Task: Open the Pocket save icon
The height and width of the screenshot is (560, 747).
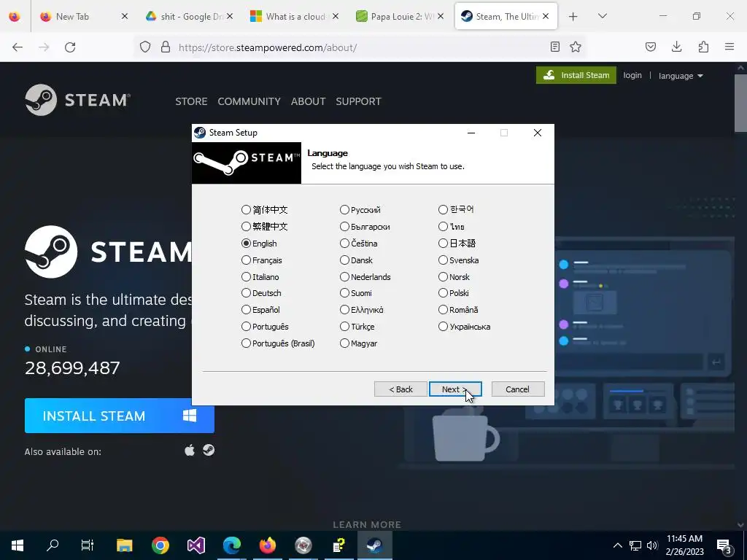Action: click(651, 47)
